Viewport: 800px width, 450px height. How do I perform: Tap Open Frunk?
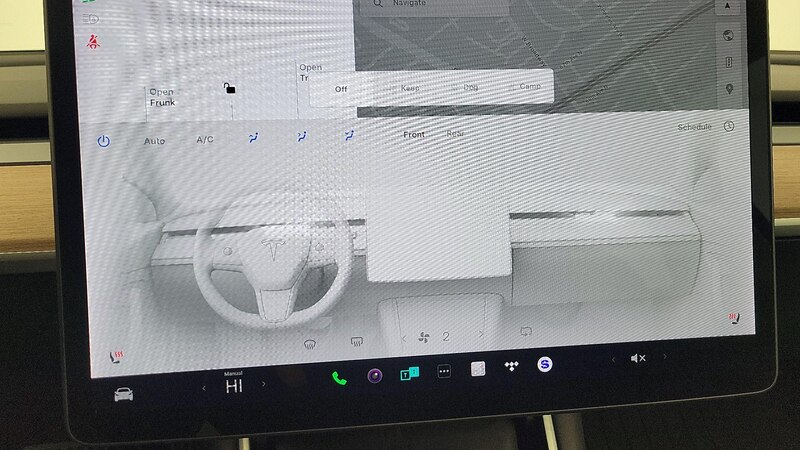coord(162,97)
